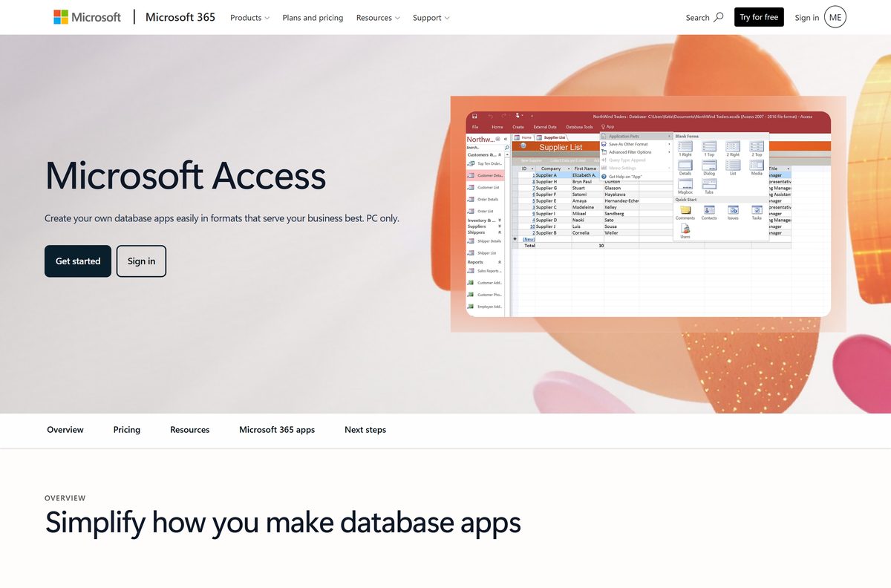Select the Overview tab in the page navigation
The width and height of the screenshot is (891, 588).
[x=65, y=430]
